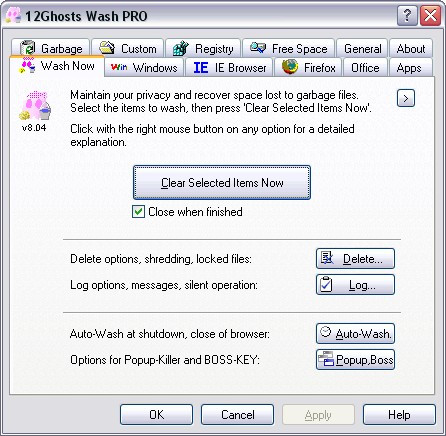The width and height of the screenshot is (446, 436).
Task: Click the Firefox globe icon
Action: (290, 67)
